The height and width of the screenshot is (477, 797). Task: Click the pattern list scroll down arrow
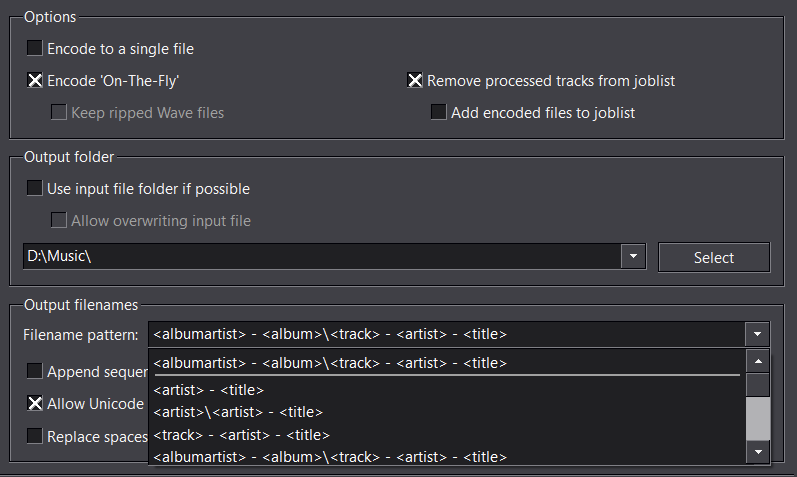759,453
